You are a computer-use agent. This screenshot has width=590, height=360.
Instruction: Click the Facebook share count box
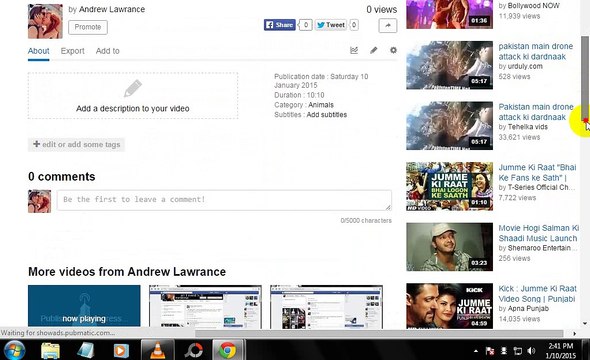(x=306, y=25)
